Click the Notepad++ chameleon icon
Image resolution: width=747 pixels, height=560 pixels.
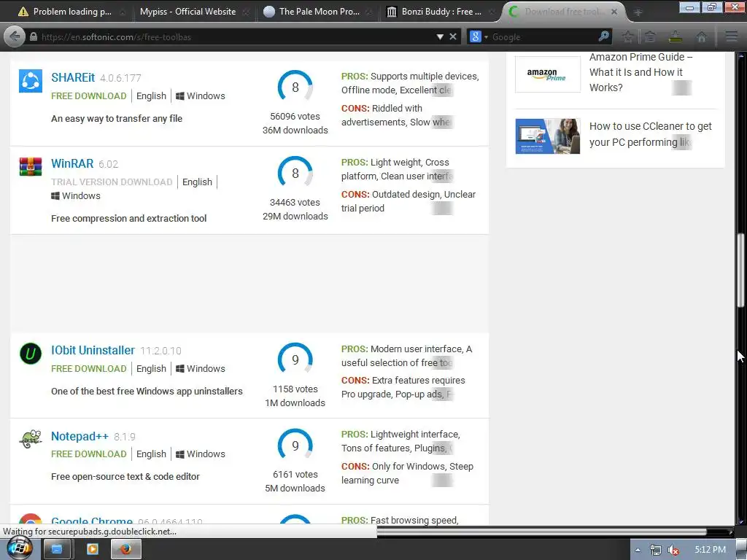[x=31, y=439]
